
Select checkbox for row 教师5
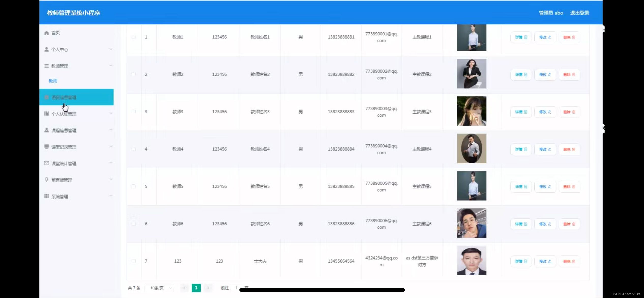click(x=134, y=186)
